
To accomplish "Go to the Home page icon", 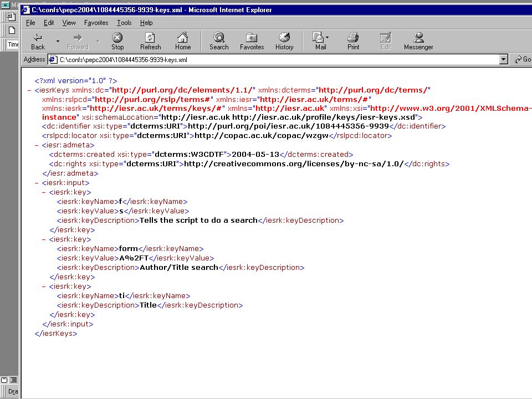I will coord(183,42).
